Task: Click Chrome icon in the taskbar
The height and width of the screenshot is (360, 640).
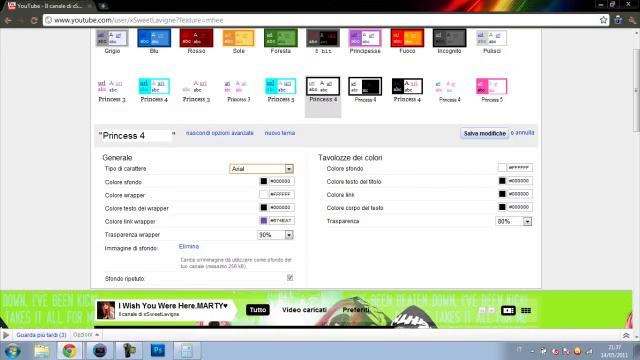Action: pos(69,351)
